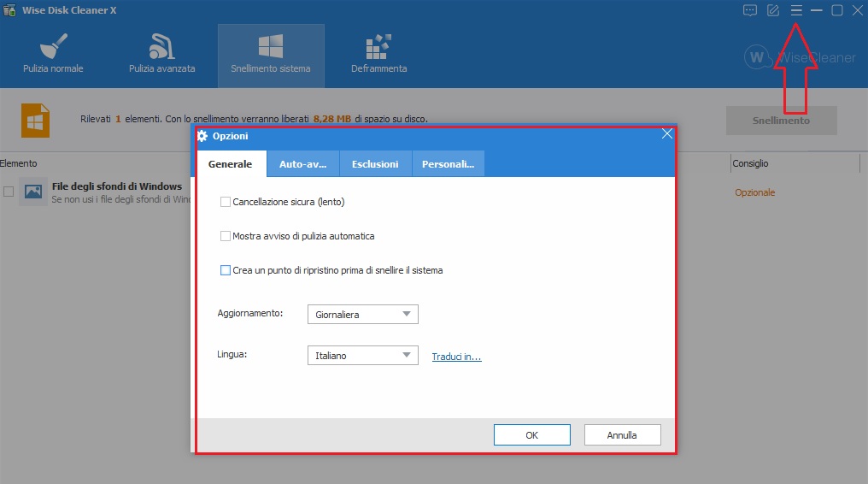The image size is (868, 484).
Task: Click the wallpaper picture icon in list
Action: (x=33, y=192)
